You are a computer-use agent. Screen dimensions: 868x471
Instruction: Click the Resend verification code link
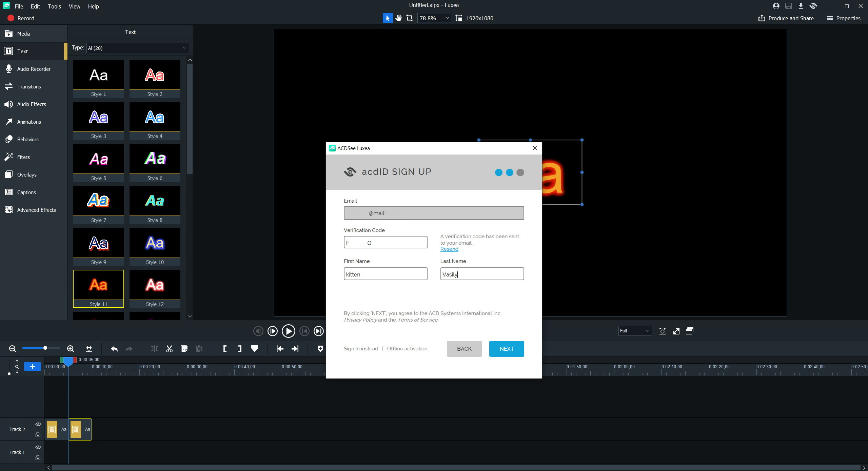[449, 249]
